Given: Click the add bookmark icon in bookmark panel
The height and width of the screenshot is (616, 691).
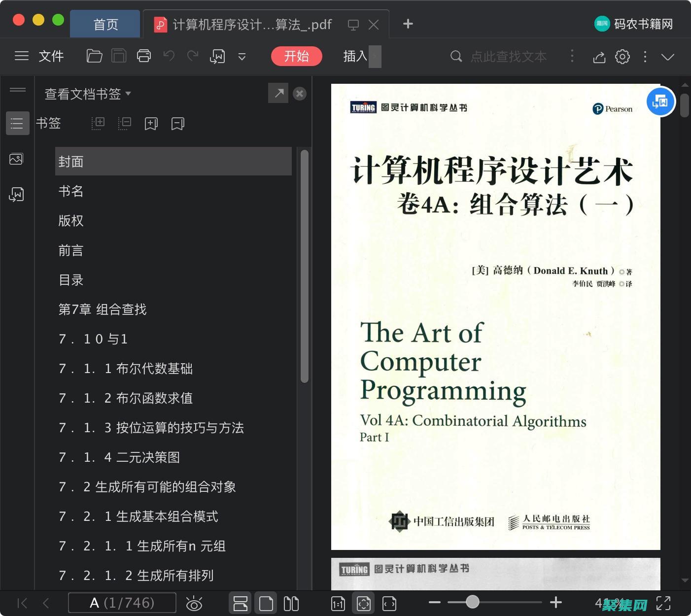Looking at the screenshot, I should (151, 123).
